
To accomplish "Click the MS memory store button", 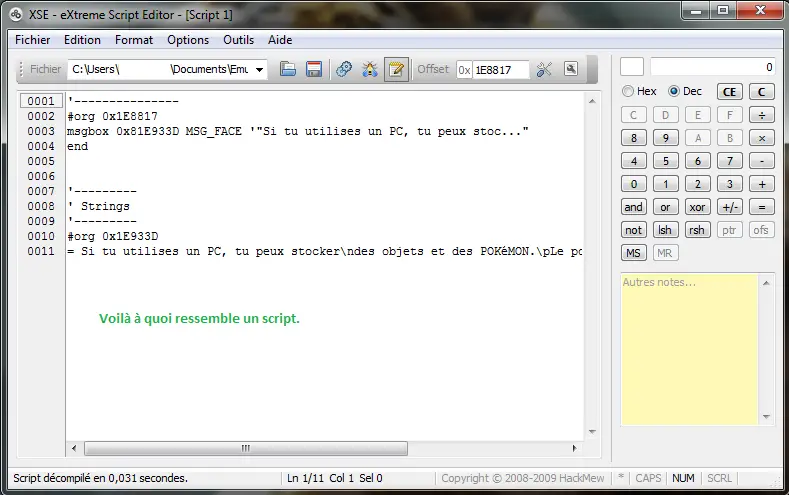I will pyautogui.click(x=634, y=253).
